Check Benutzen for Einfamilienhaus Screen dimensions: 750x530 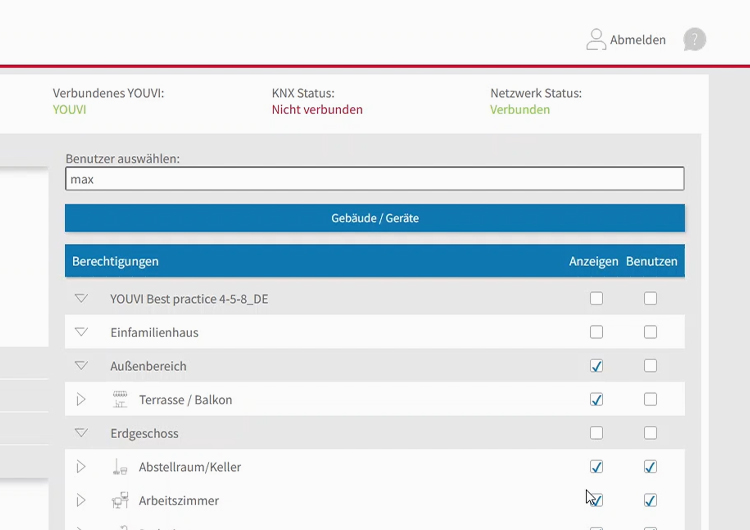click(651, 332)
